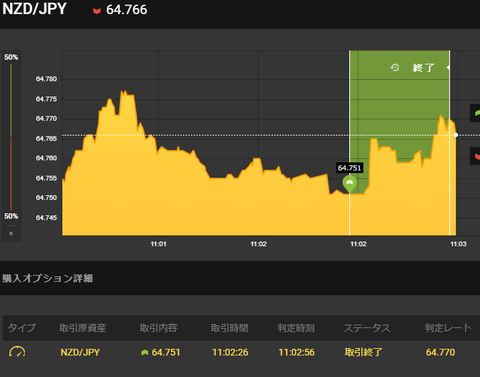Click the white current-price dot on the dotted line
480x377 pixels.
point(456,135)
